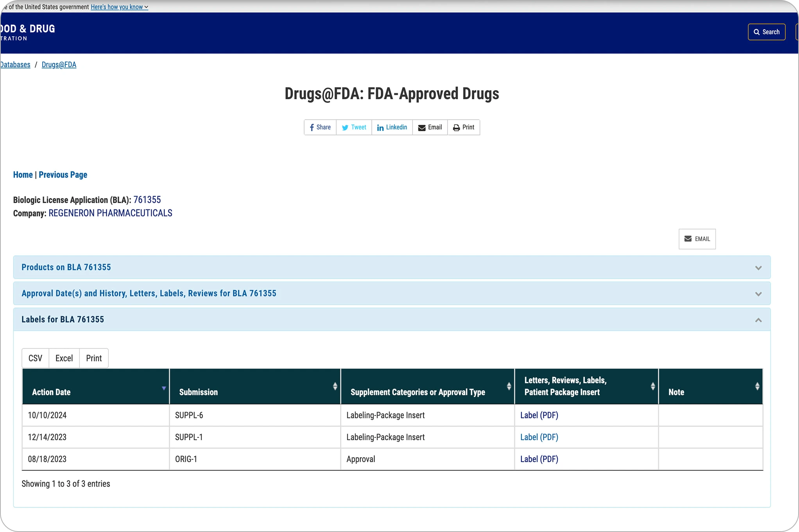The height and width of the screenshot is (532, 799).
Task: Tweet this page via Twitter icon
Action: point(354,127)
